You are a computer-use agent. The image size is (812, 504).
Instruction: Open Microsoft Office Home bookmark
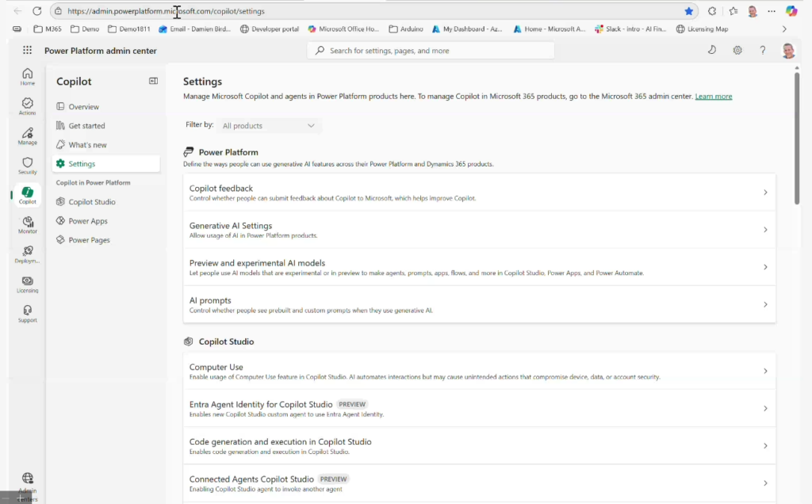[x=343, y=29]
